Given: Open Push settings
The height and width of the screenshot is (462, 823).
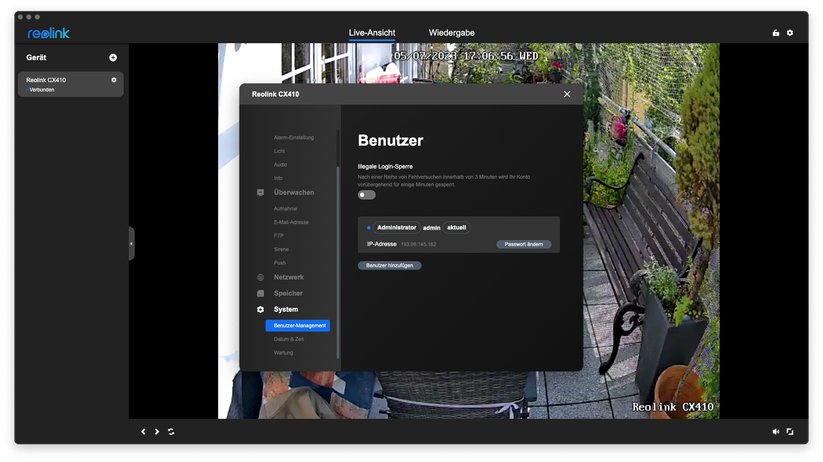Looking at the screenshot, I should 280,263.
